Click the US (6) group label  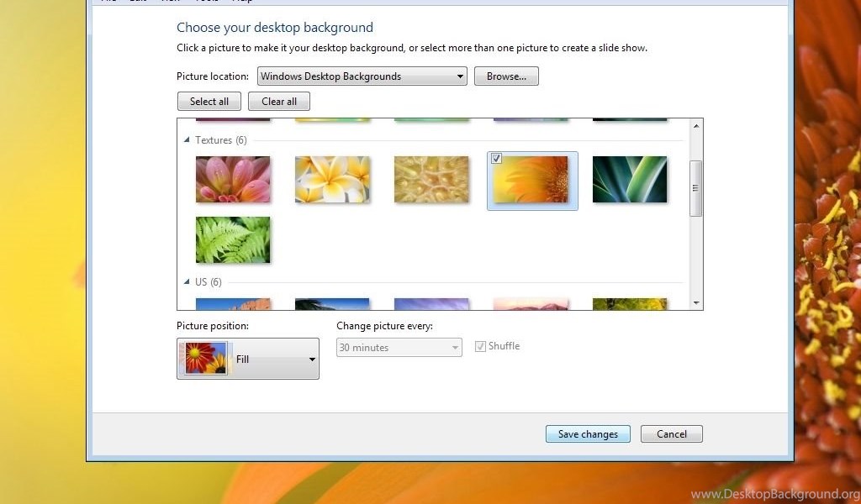(x=209, y=282)
